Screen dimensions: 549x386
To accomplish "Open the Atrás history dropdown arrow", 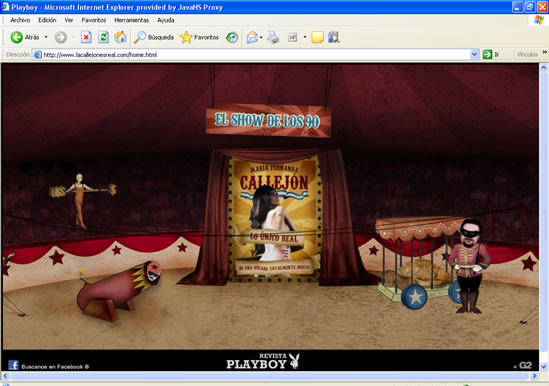I will point(46,37).
